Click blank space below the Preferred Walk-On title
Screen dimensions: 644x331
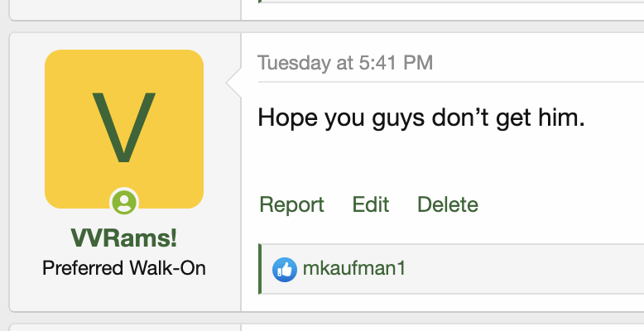(124, 294)
